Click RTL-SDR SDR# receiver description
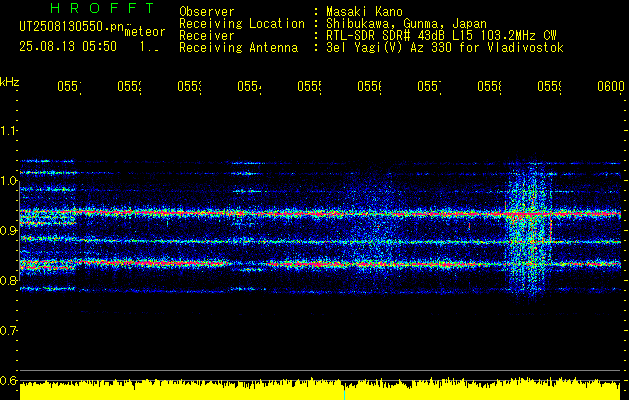 (x=441, y=36)
